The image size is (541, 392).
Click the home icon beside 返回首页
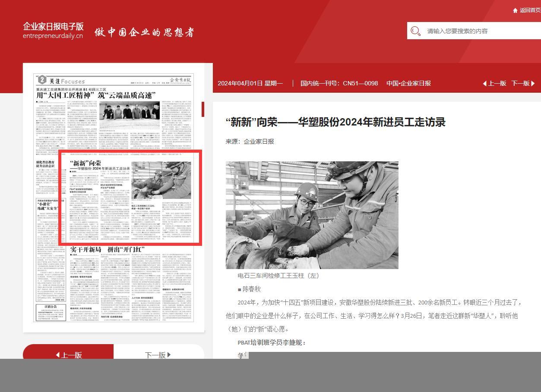[x=515, y=10]
